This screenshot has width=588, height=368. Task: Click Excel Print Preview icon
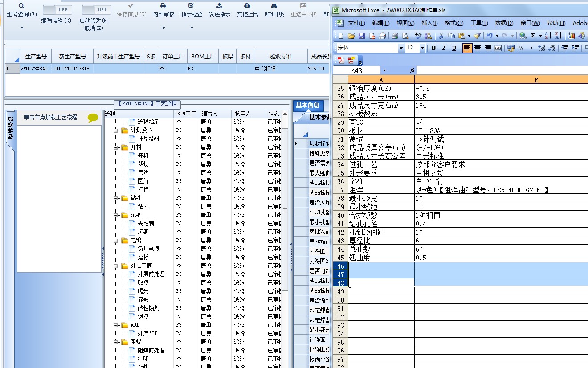point(405,36)
